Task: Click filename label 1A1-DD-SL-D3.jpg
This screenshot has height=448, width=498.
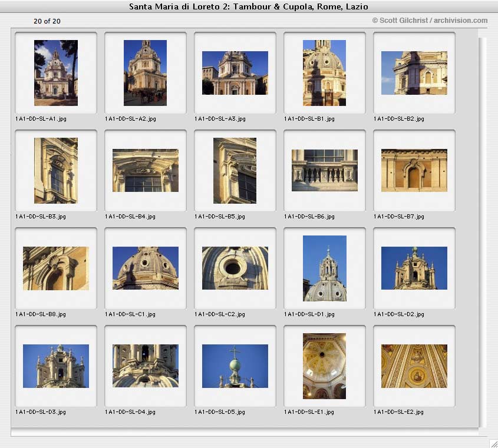Action: (x=41, y=412)
